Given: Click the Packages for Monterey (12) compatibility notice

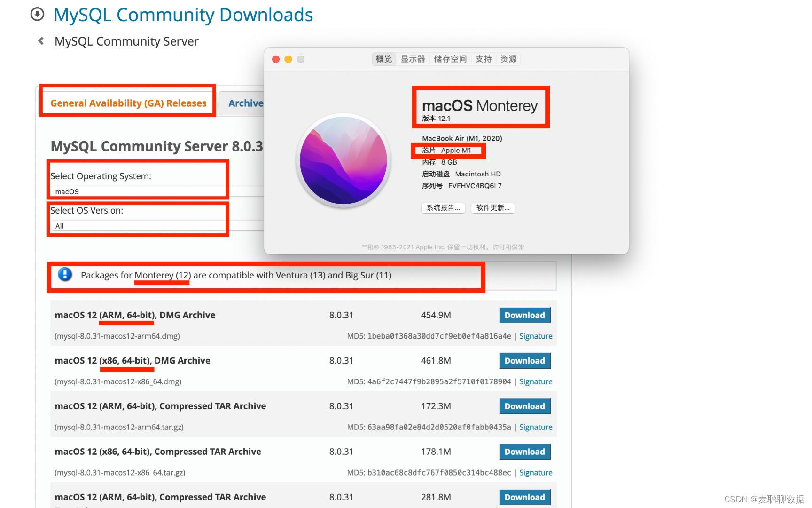Looking at the screenshot, I should (x=236, y=275).
